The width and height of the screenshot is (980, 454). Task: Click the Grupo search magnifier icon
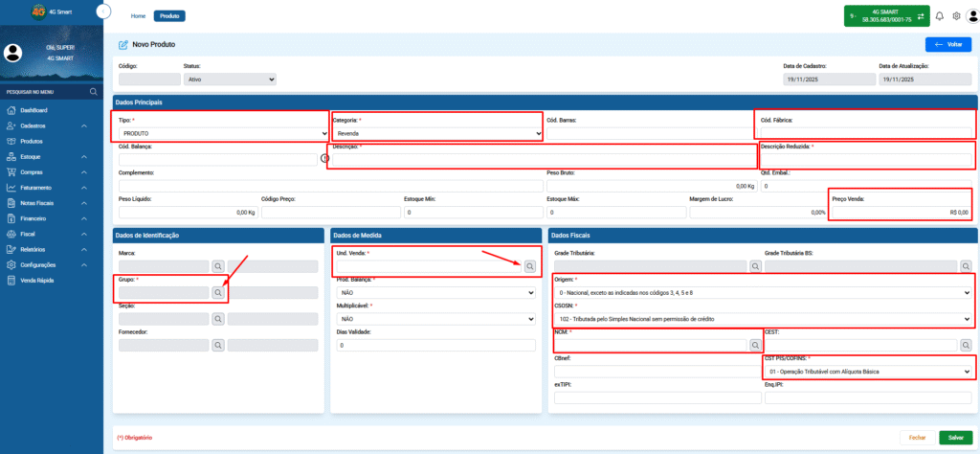point(217,292)
